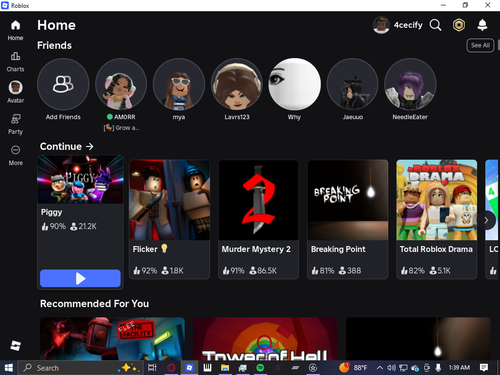The image size is (500, 375).
Task: Click the Roblox Studio logo in the sidebar
Action: (15, 345)
